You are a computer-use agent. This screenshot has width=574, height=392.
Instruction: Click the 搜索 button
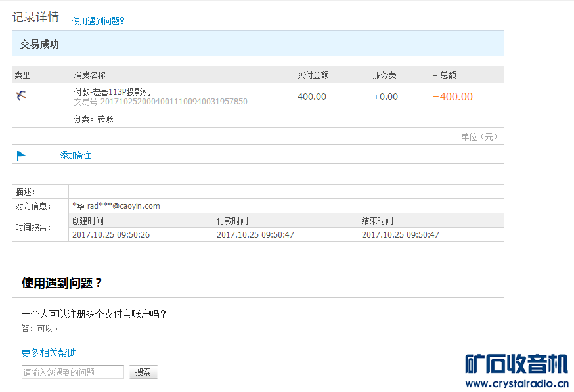(143, 372)
